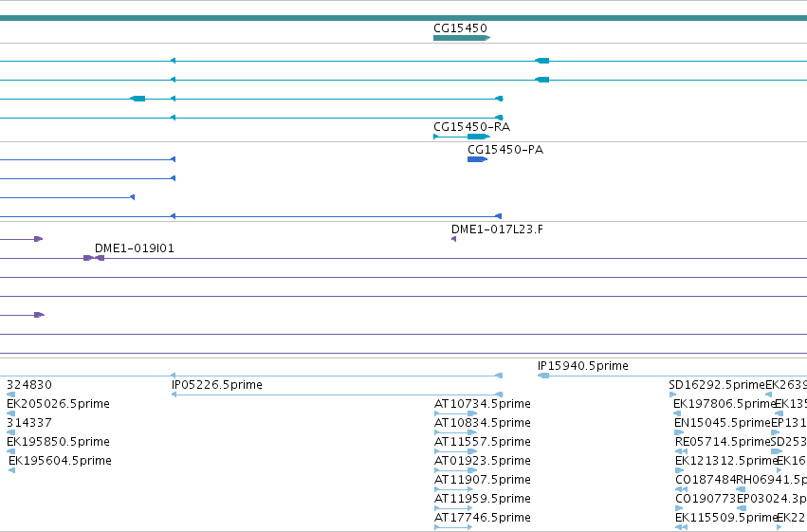
Task: Select the EK205026.5prime label
Action: coord(58,403)
